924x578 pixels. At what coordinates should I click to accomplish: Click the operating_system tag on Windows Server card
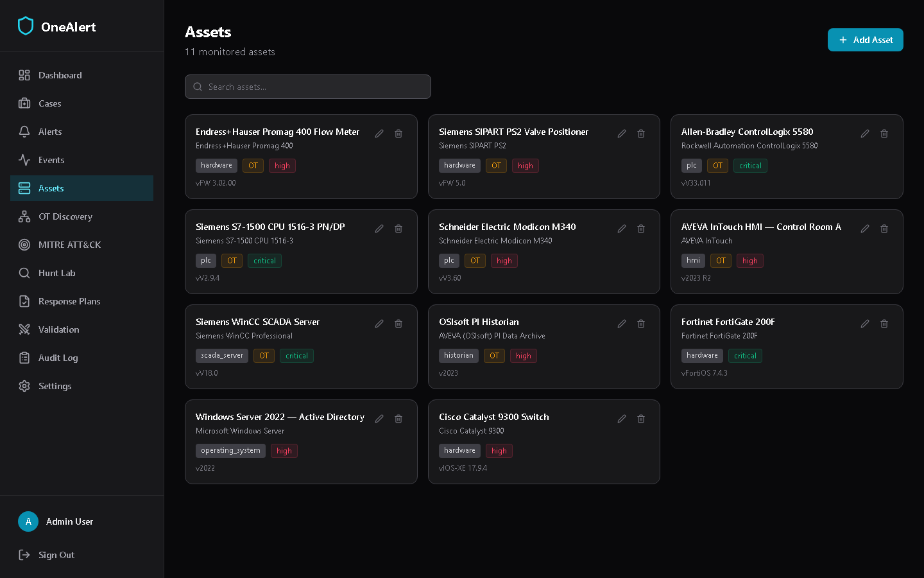click(230, 451)
